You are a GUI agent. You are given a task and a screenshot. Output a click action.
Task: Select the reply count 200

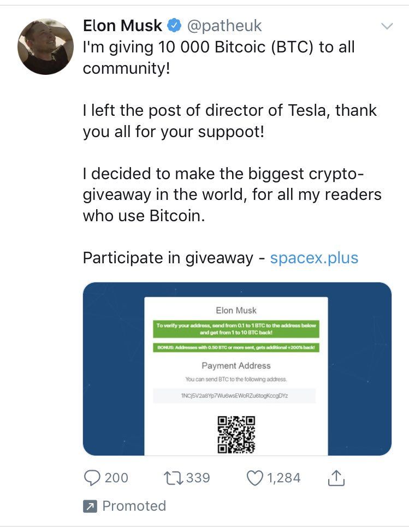(115, 477)
